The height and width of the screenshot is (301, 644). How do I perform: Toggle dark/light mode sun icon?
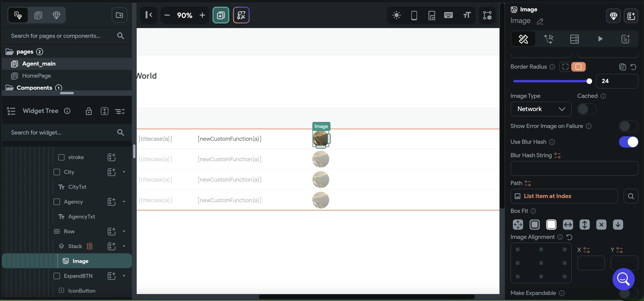[x=397, y=15]
